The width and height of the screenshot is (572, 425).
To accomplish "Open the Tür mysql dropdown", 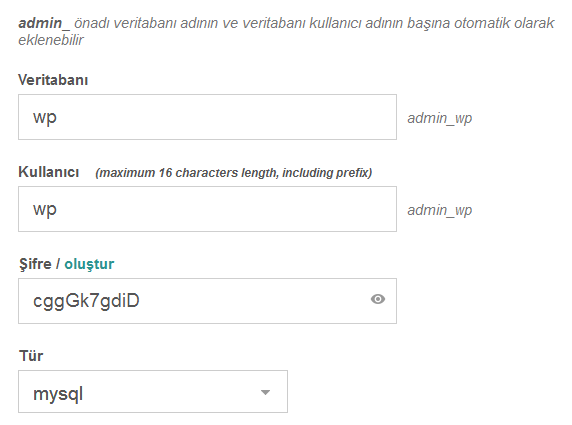I will pyautogui.click(x=153, y=391).
